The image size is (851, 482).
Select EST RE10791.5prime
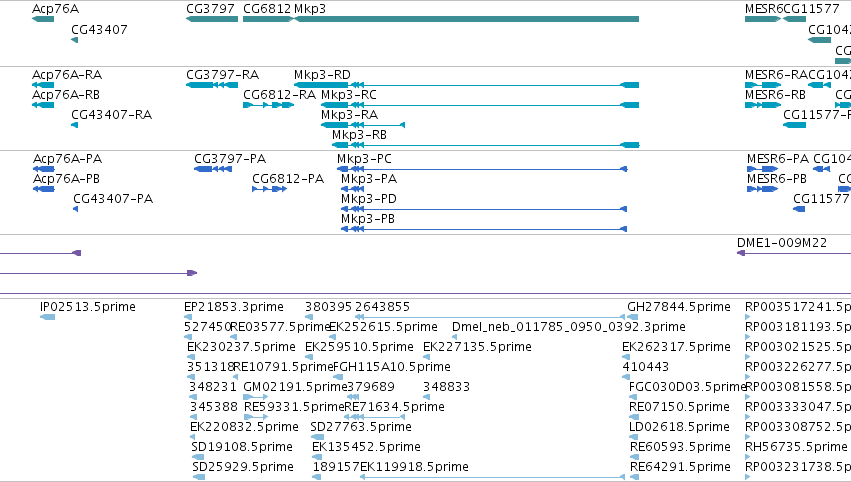pyautogui.click(x=235, y=377)
